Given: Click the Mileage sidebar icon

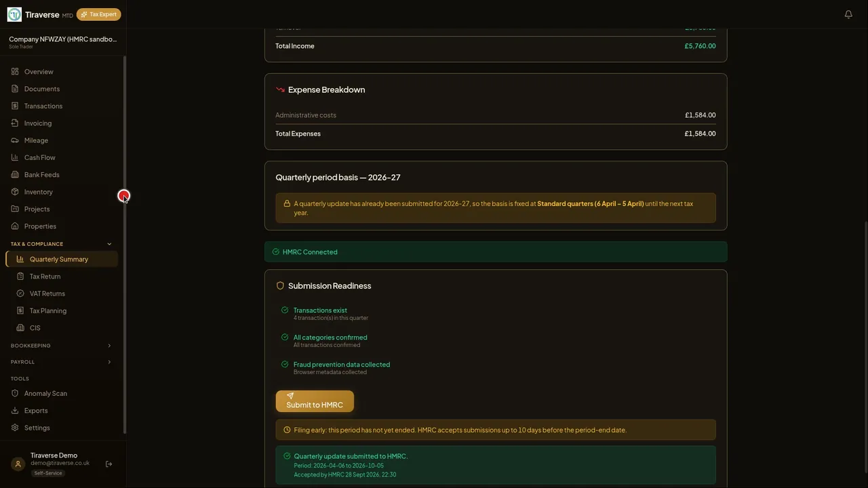Looking at the screenshot, I should pyautogui.click(x=15, y=140).
